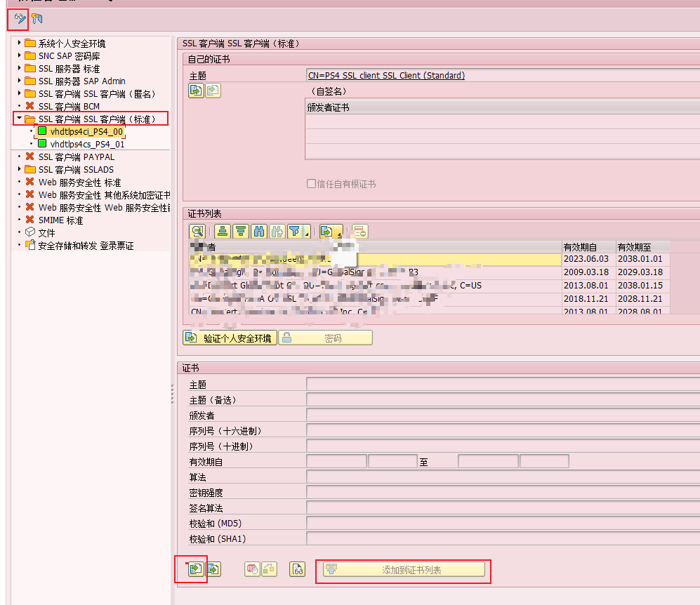The height and width of the screenshot is (605, 700).
Task: Click the red X icon of SMIME 标准
Action: [30, 220]
